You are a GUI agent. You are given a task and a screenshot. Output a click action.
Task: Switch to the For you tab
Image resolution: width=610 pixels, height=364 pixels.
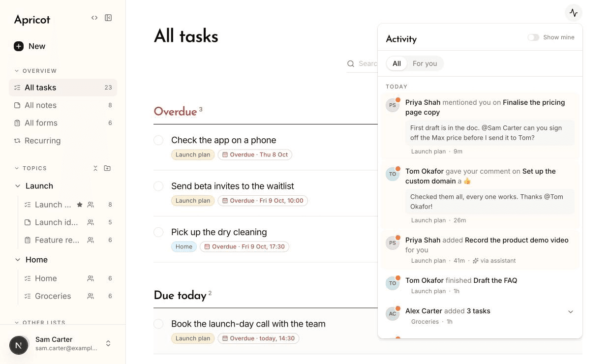pos(425,63)
